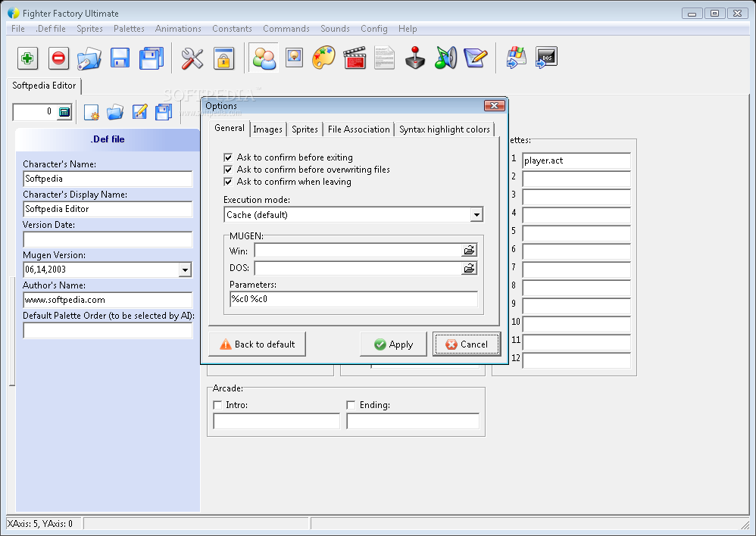Viewport: 756px width, 536px height.
Task: Open the Help menu
Action: [x=408, y=29]
